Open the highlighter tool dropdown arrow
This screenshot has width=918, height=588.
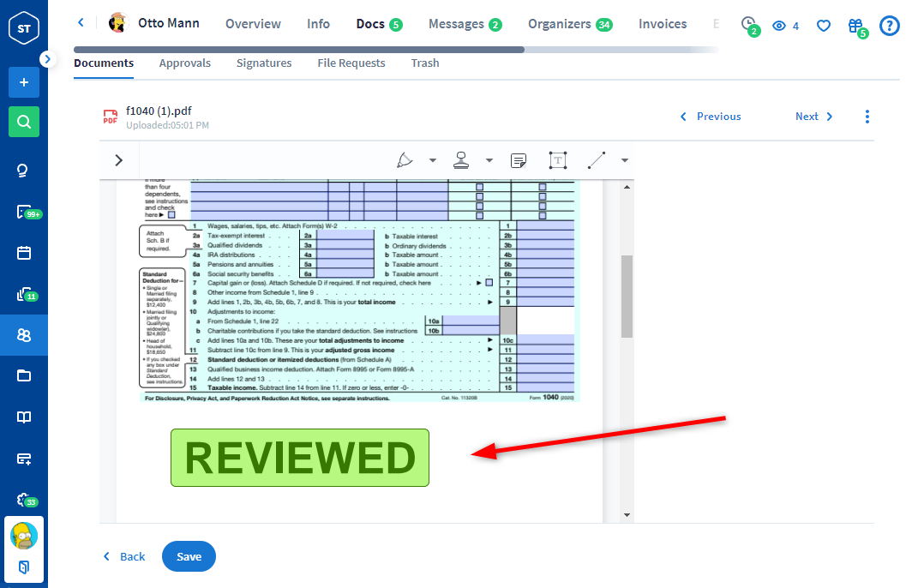[433, 160]
